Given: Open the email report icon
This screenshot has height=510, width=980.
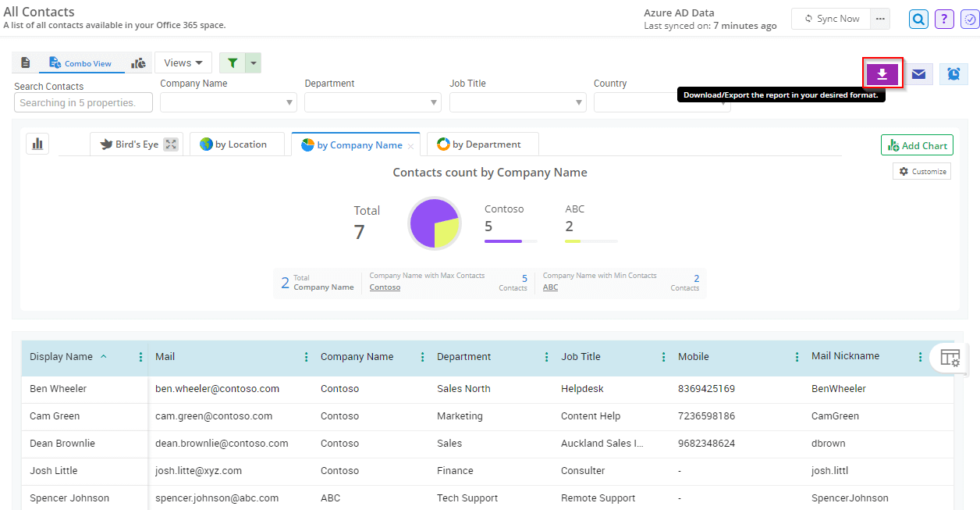Looking at the screenshot, I should [918, 73].
